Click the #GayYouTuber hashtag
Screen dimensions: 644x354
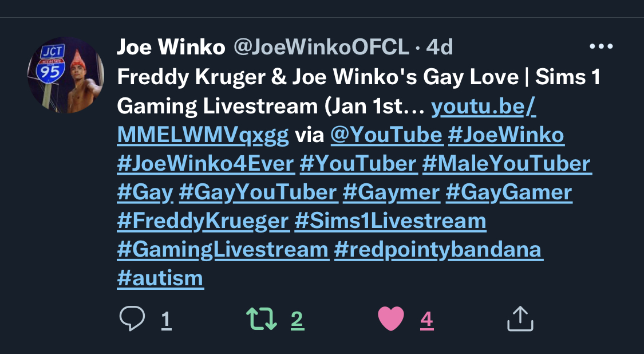[x=258, y=192]
